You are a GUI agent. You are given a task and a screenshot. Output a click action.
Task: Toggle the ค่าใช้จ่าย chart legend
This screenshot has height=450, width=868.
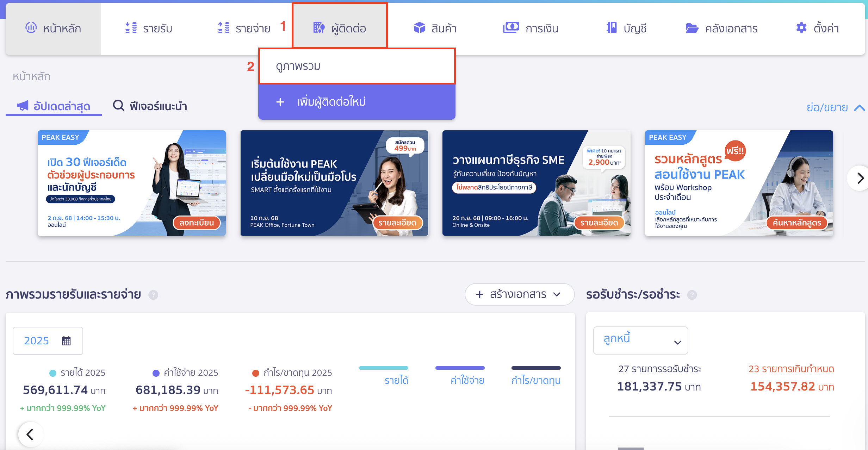460,376
